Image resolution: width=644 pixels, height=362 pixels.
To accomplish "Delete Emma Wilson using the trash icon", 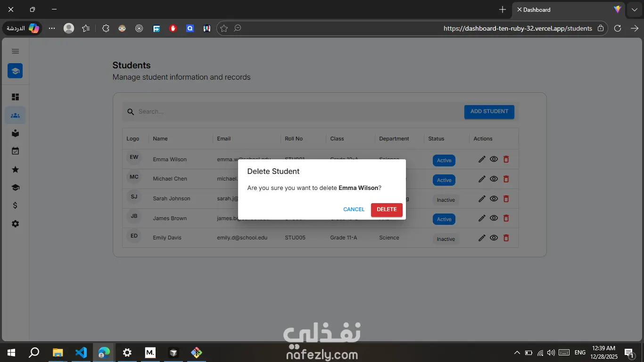I will (x=506, y=159).
